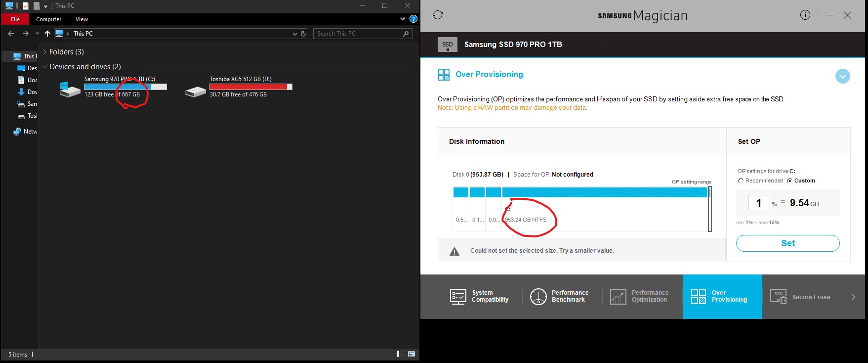Click This PC in the address bar
The image size is (868, 363).
click(83, 34)
